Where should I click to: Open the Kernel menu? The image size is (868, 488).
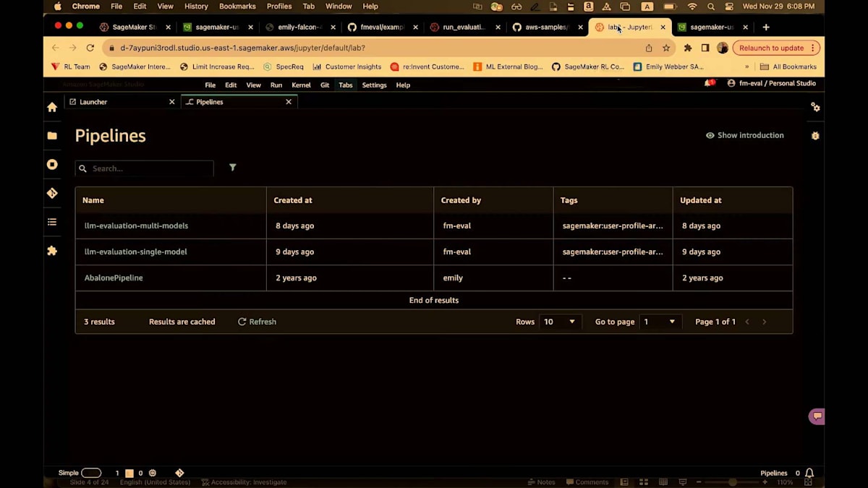point(301,85)
